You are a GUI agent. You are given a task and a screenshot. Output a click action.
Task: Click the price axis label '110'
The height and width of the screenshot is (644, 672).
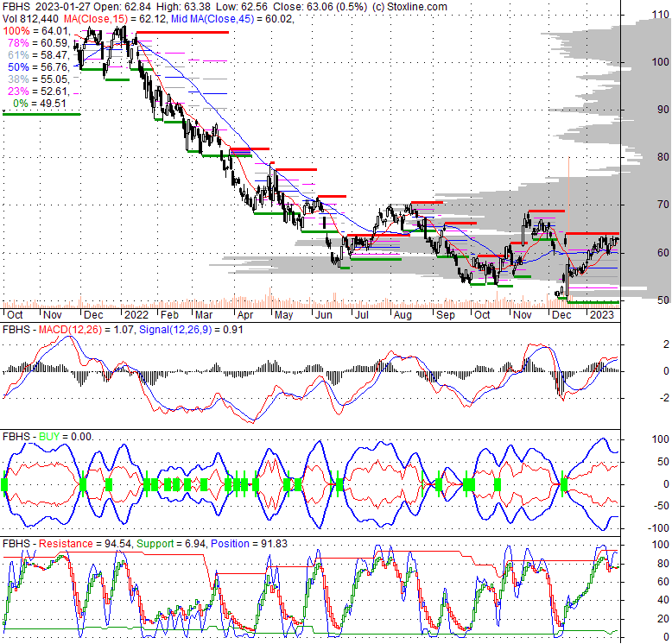click(661, 15)
